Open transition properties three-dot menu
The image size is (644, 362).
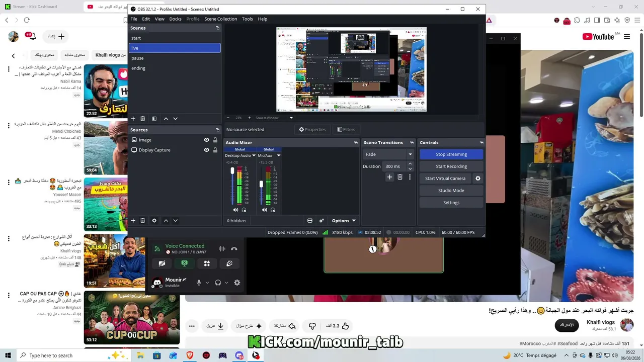pyautogui.click(x=410, y=177)
